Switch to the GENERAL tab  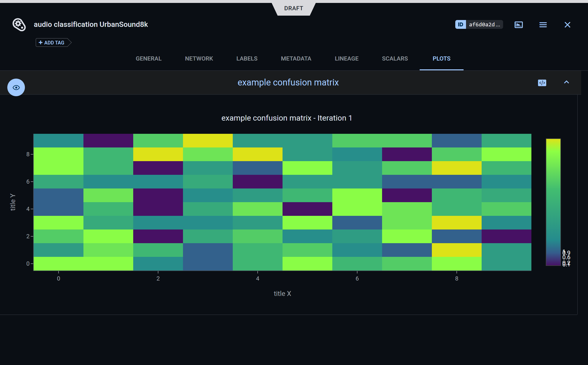click(148, 59)
